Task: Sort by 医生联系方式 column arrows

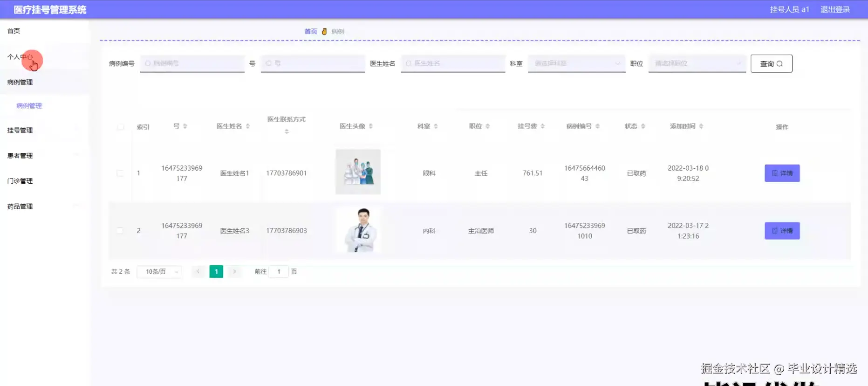Action: coord(287,132)
